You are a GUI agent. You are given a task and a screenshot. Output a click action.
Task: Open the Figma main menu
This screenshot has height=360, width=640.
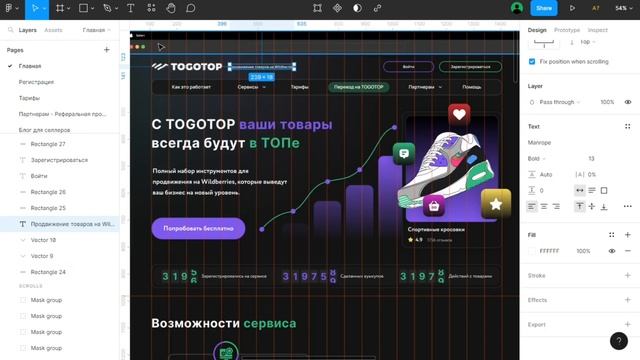point(9,8)
